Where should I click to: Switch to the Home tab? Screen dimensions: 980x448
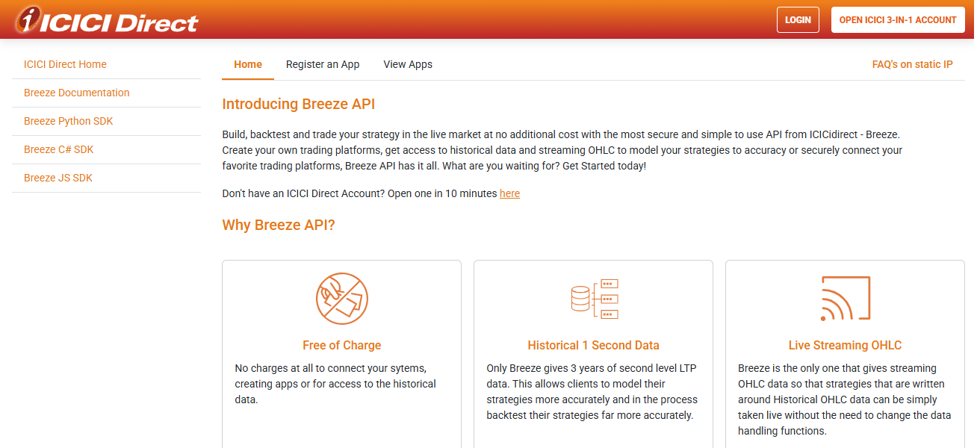248,64
